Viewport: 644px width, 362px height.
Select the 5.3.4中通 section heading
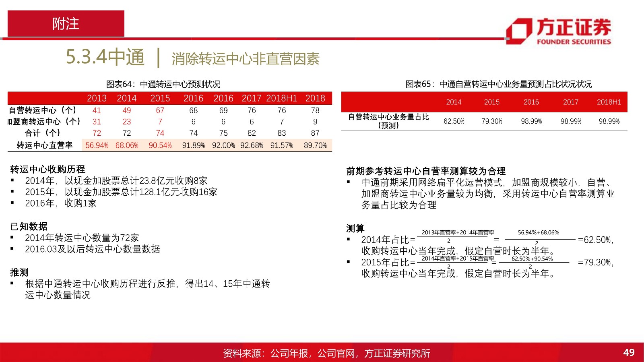click(105, 57)
